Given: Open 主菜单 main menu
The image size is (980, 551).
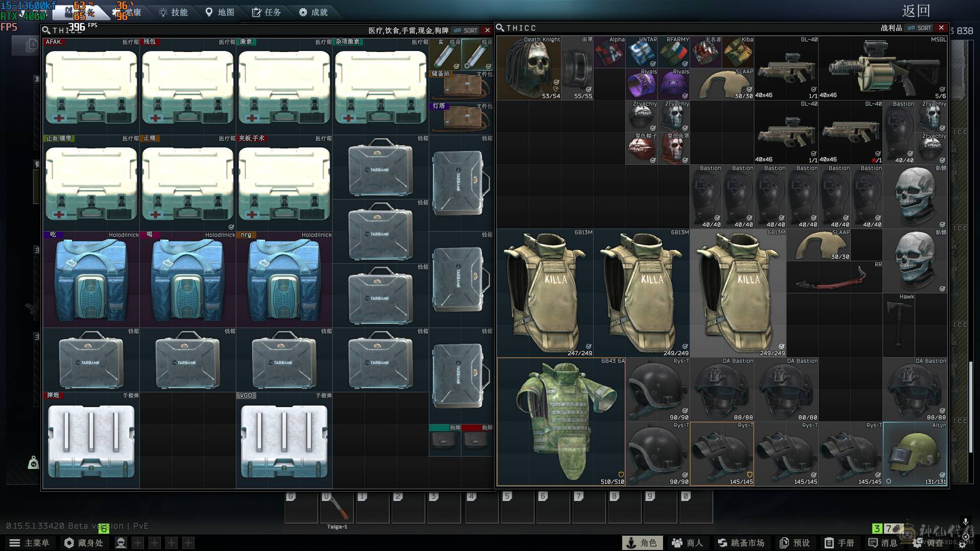Looking at the screenshot, I should tap(29, 543).
